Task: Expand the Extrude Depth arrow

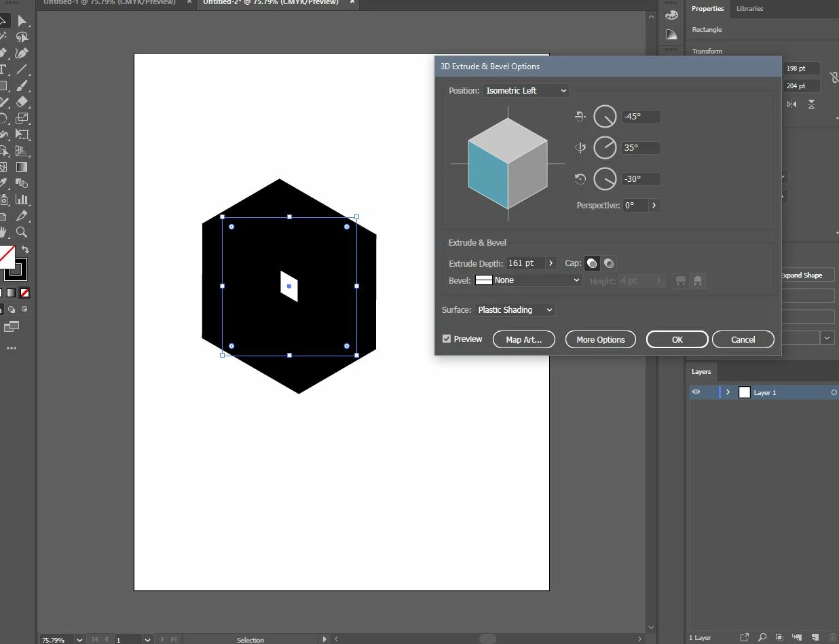Action: pos(551,263)
